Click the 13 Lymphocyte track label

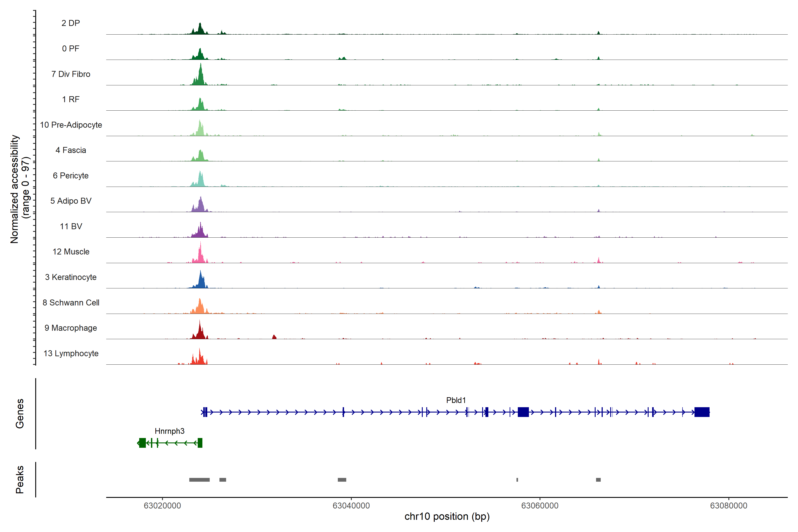[x=70, y=353]
